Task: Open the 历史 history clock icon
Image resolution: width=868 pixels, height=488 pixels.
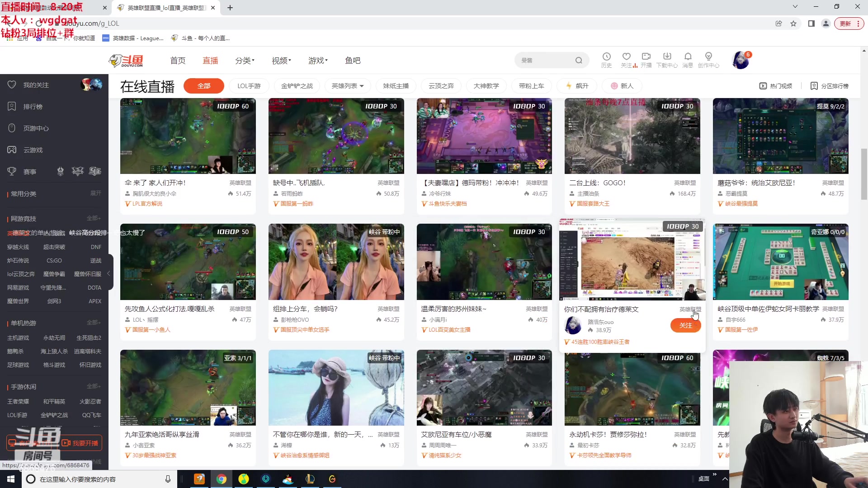Action: 606,57
